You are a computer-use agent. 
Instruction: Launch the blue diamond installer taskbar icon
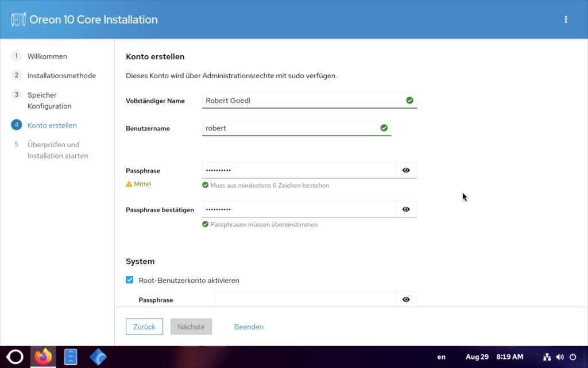click(98, 356)
